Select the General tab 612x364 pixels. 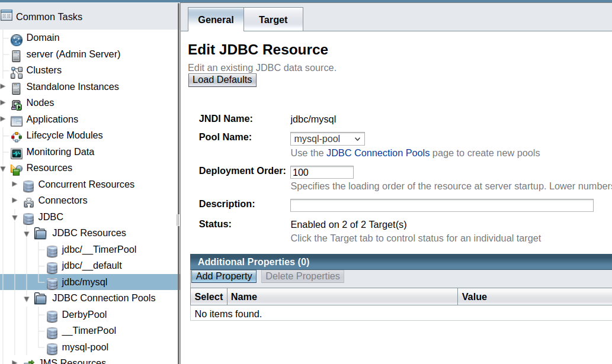coord(216,20)
